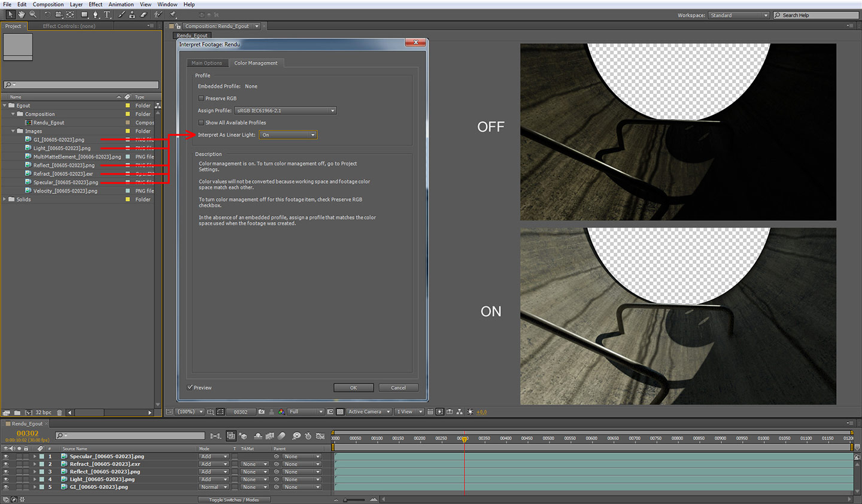Image resolution: width=862 pixels, height=504 pixels.
Task: Open viewer resolution Full dropdown
Action: pyautogui.click(x=305, y=412)
